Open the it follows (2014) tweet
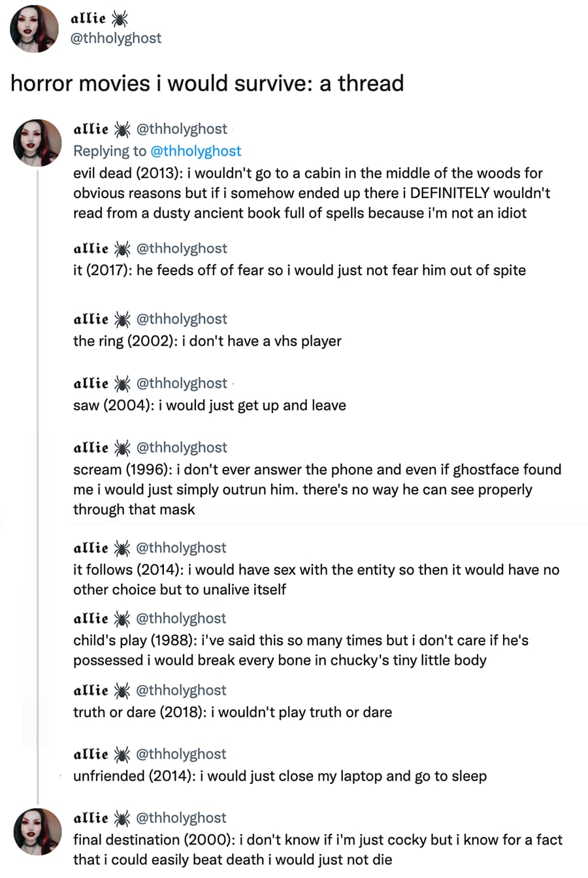 (x=316, y=579)
